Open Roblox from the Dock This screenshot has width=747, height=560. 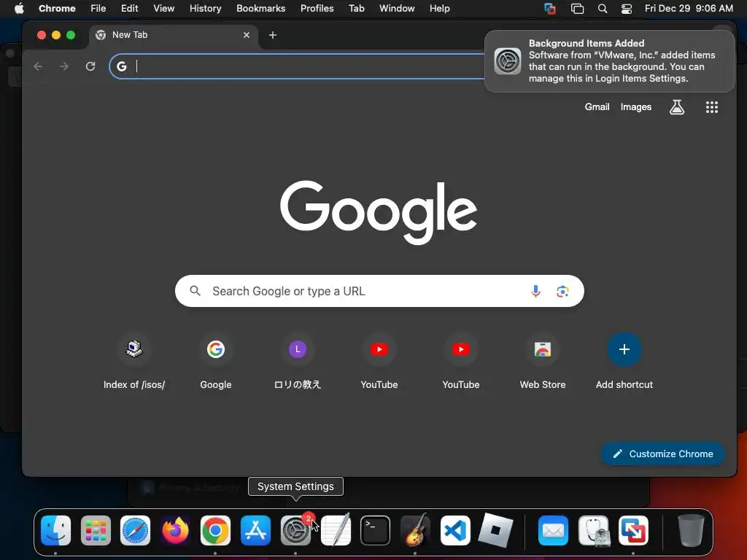click(x=495, y=530)
